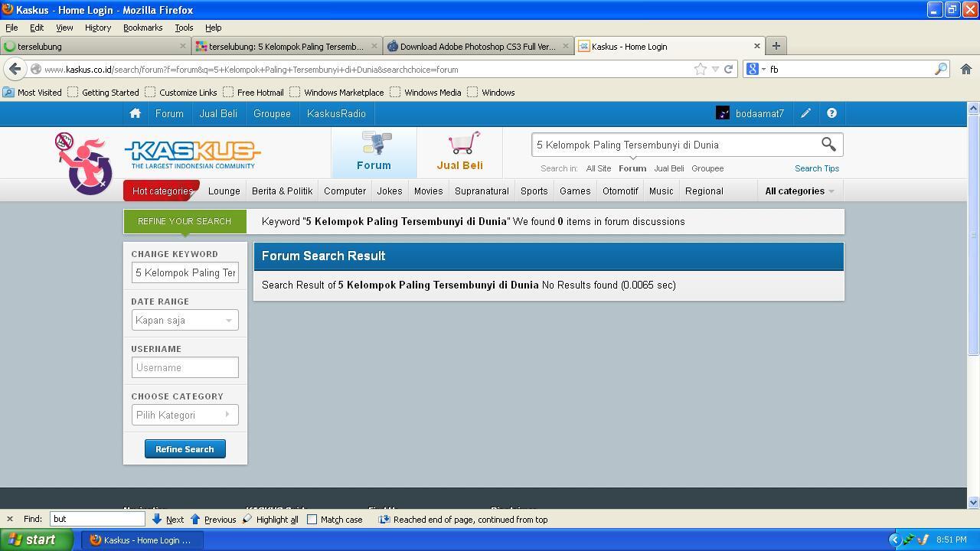Open the Free Hotmail bookmark
980x551 pixels.
(253, 92)
